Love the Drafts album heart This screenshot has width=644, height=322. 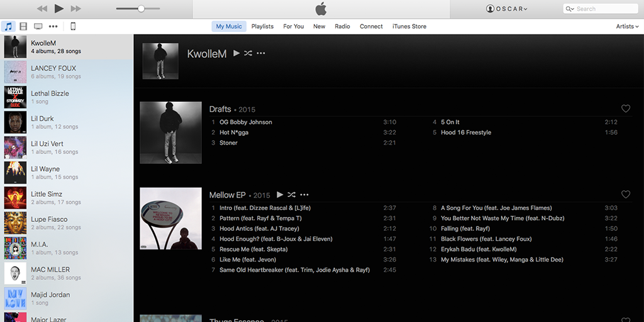click(626, 109)
